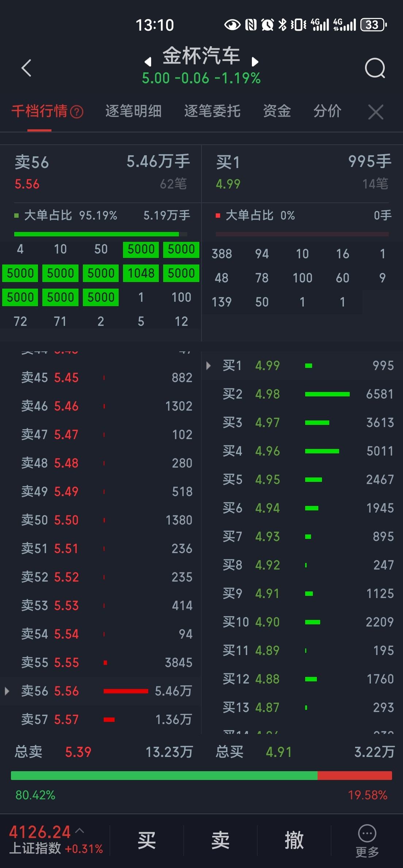Tap the 80.42% / 19.58% sell-buy ratio bar
The height and width of the screenshot is (868, 403).
point(201,776)
